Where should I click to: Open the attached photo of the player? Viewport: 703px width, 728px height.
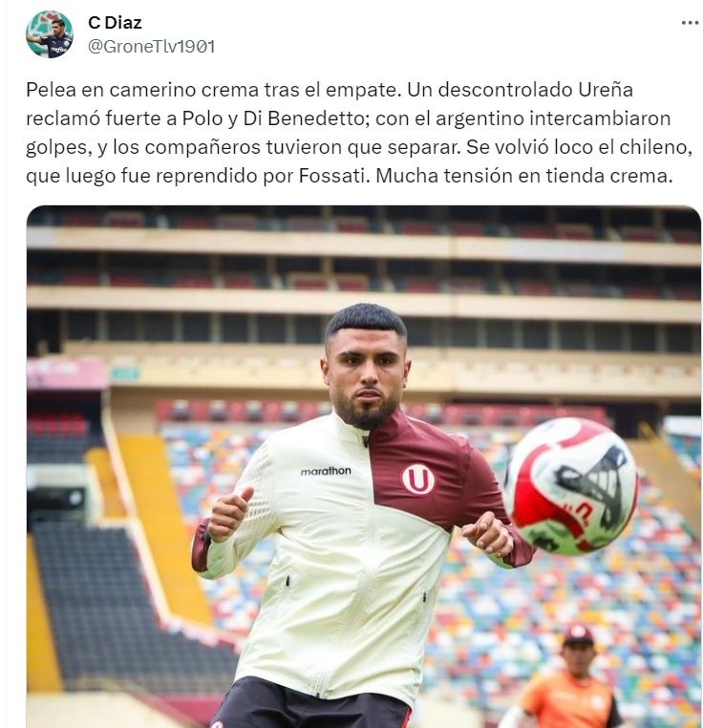pyautogui.click(x=364, y=466)
